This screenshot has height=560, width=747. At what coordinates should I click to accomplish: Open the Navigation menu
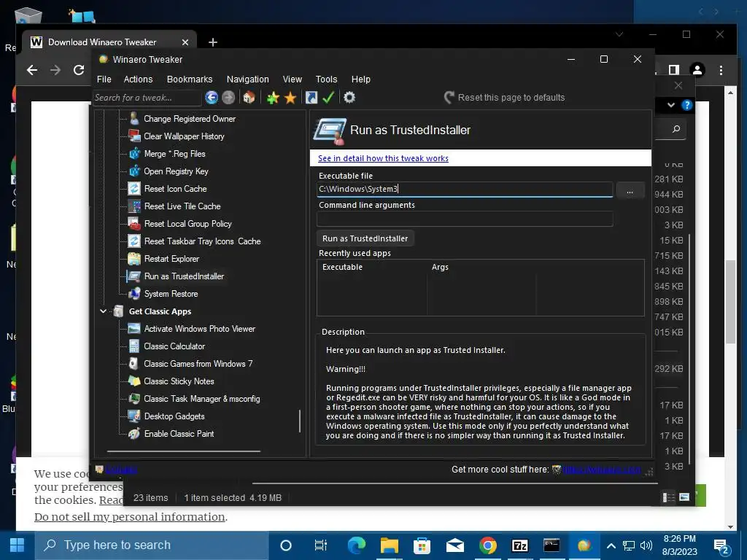[248, 79]
